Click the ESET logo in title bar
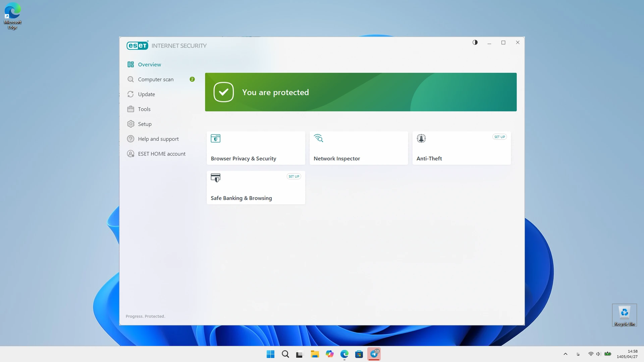 point(137,46)
